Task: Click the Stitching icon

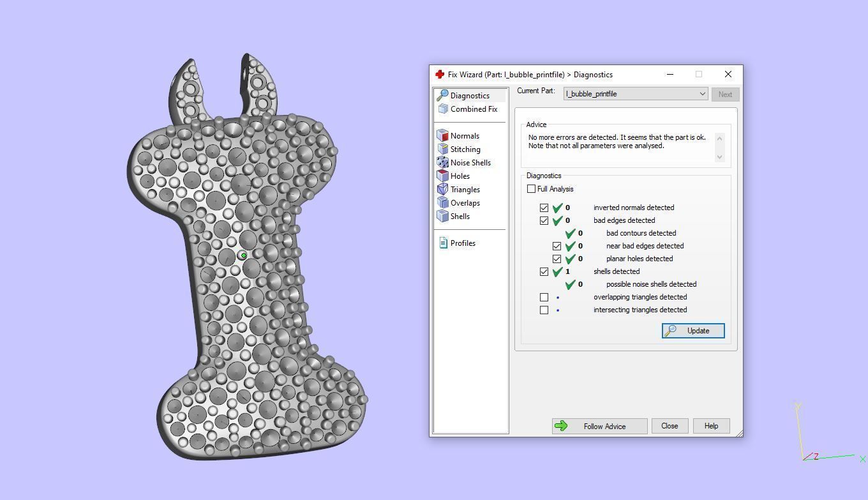Action: pos(443,149)
